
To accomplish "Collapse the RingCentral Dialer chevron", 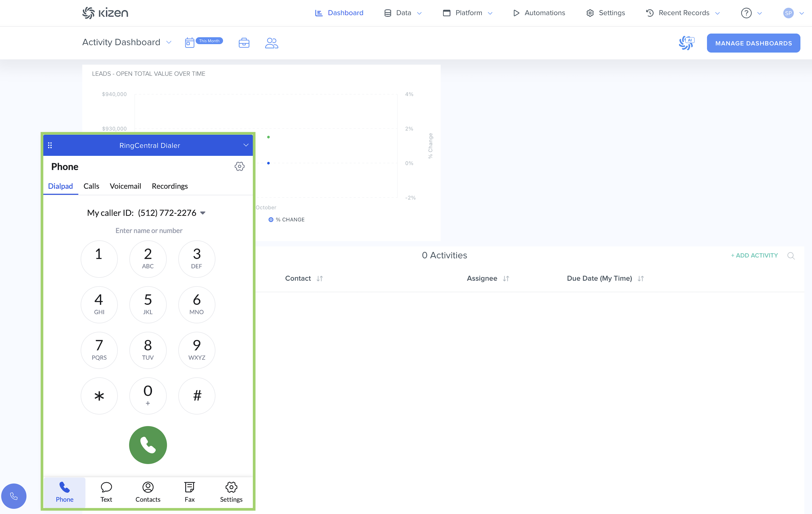I will coord(246,145).
